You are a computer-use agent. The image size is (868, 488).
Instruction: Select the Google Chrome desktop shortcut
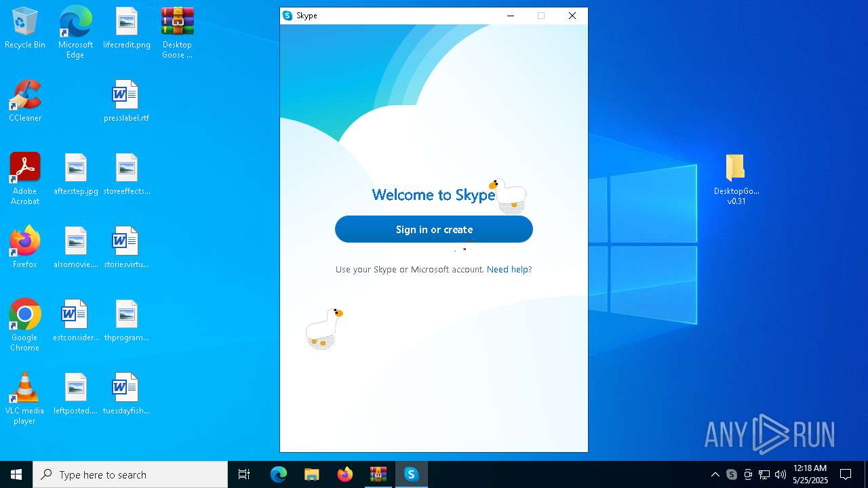pyautogui.click(x=25, y=325)
